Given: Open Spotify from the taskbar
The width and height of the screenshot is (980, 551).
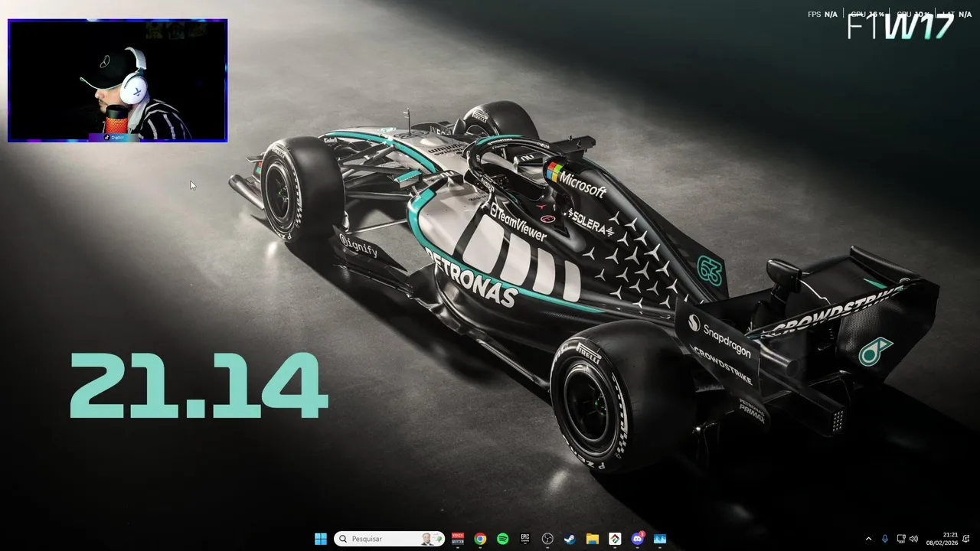Looking at the screenshot, I should pos(502,539).
